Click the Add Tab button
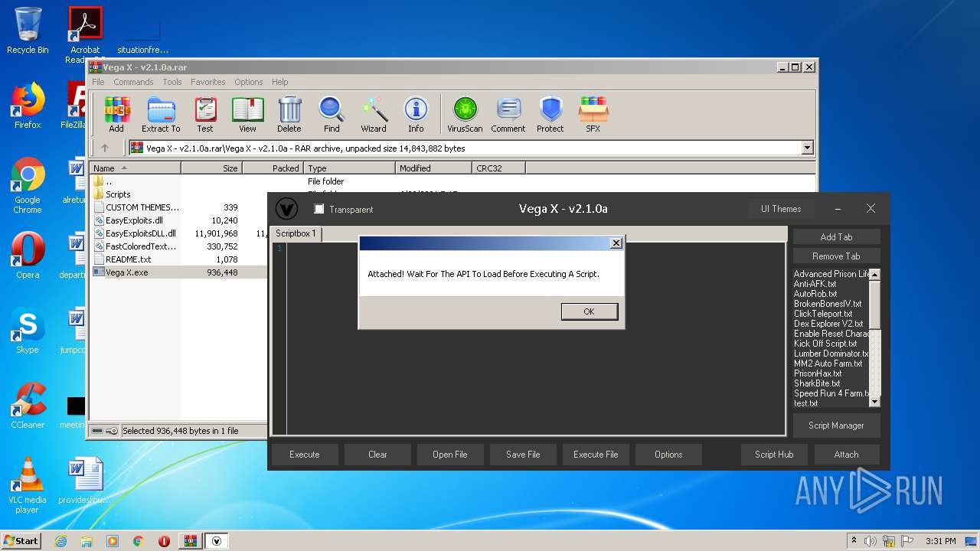This screenshot has width=980, height=551. point(836,237)
